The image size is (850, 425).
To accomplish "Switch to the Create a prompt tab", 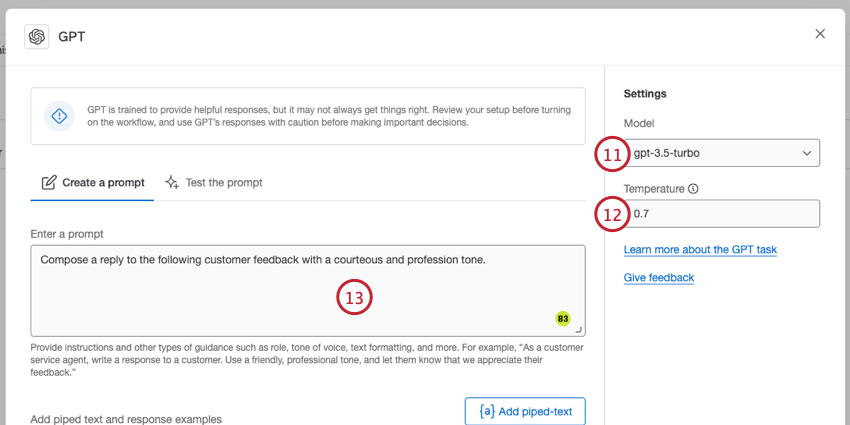I will pos(93,183).
